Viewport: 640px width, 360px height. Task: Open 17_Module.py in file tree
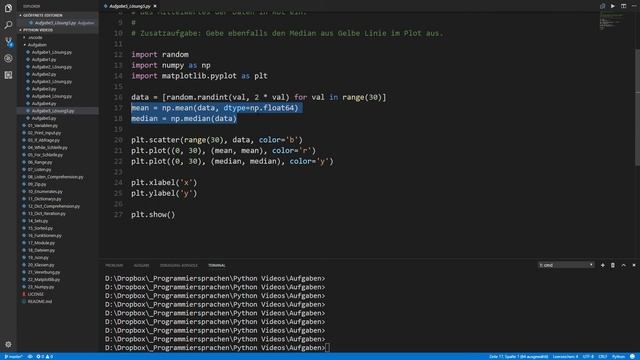click(x=41, y=243)
